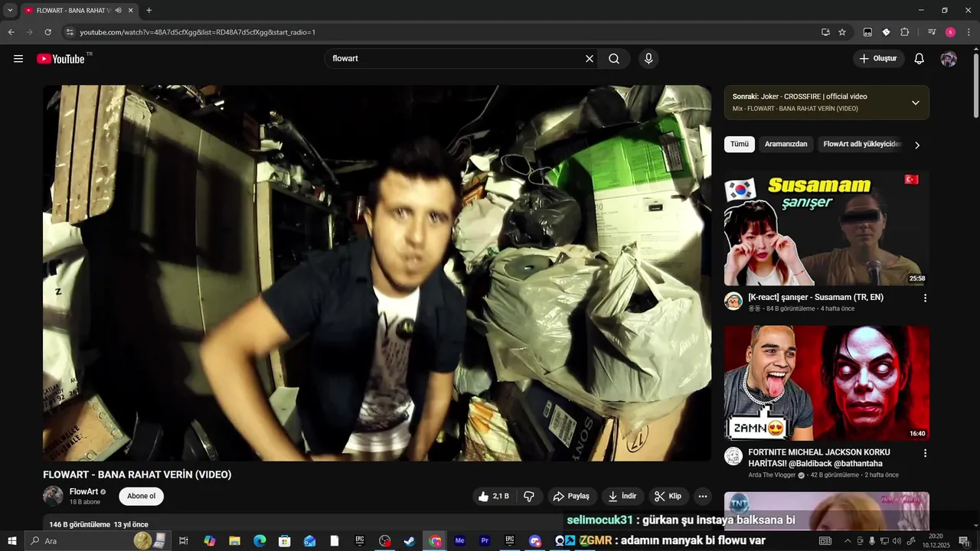Screen dimensions: 980x551
Task: Select the Aramanızdan filter chip
Action: coord(786,144)
